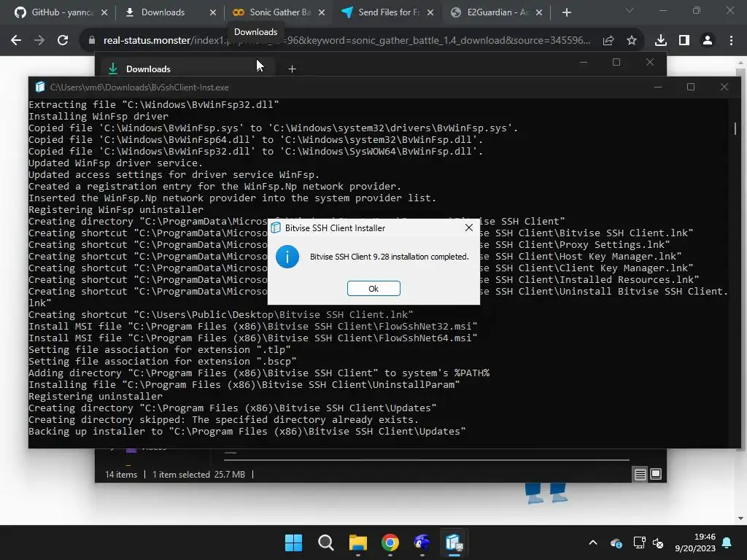Switch File Explorer to large icons view
Image resolution: width=747 pixels, height=560 pixels.
656,474
